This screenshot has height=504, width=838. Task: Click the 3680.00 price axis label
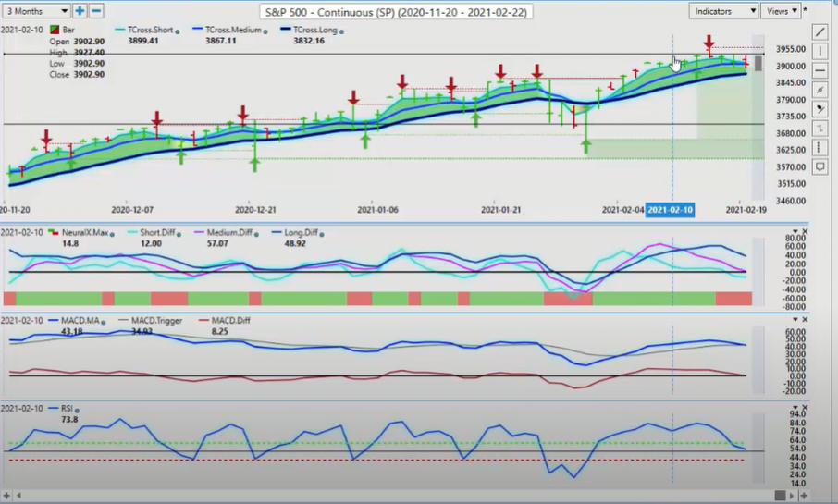coord(791,133)
